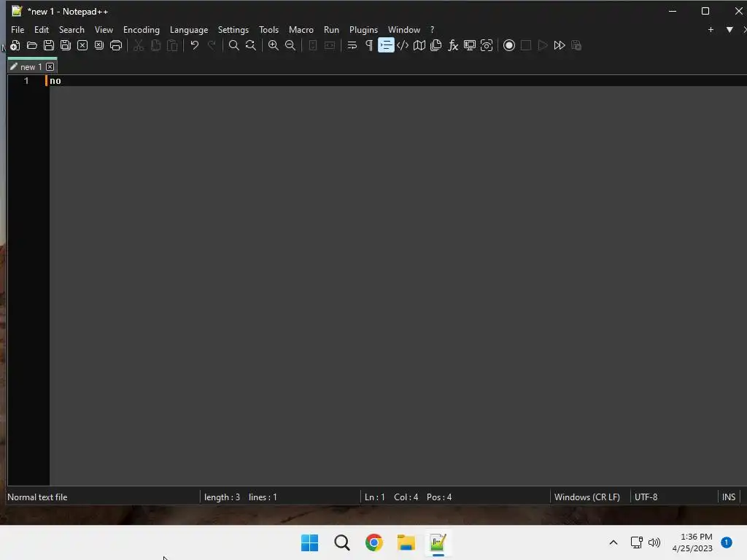Click line number 1 in margin
747x560 pixels.
pos(26,81)
